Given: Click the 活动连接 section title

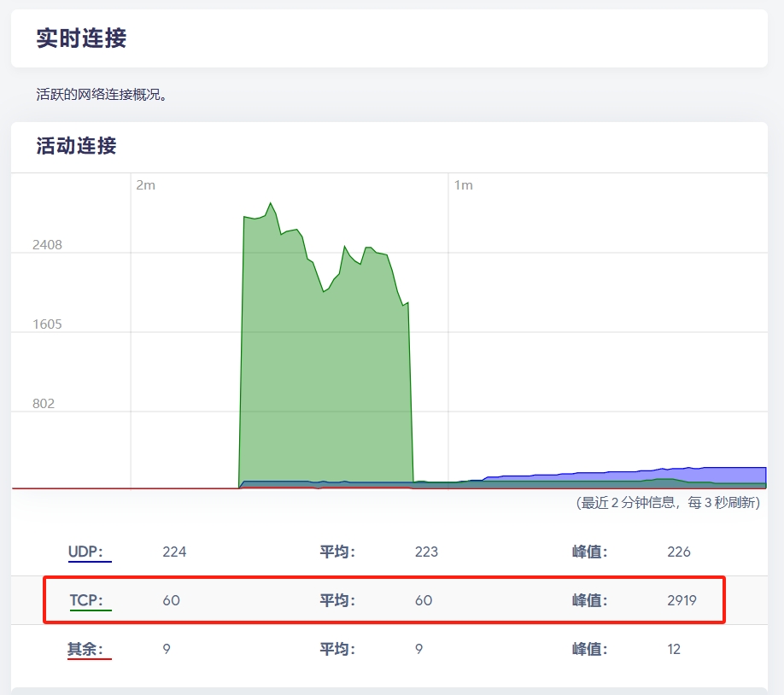Looking at the screenshot, I should 76,146.
